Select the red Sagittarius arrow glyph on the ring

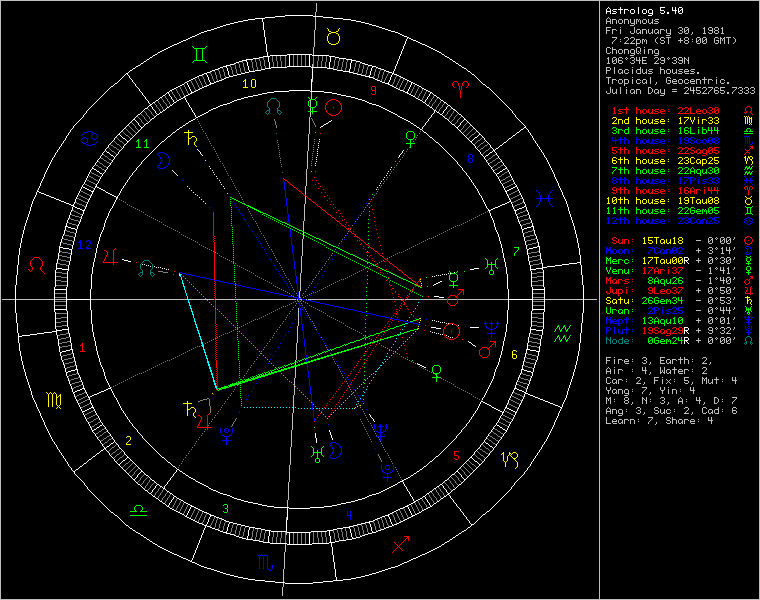pyautogui.click(x=402, y=545)
